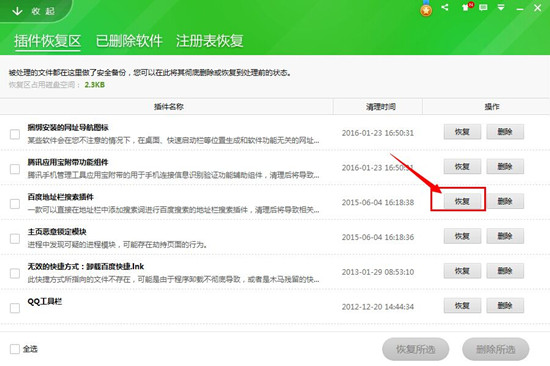Close the window with X icon
Viewport: 550px width, 366px height.
[537, 8]
